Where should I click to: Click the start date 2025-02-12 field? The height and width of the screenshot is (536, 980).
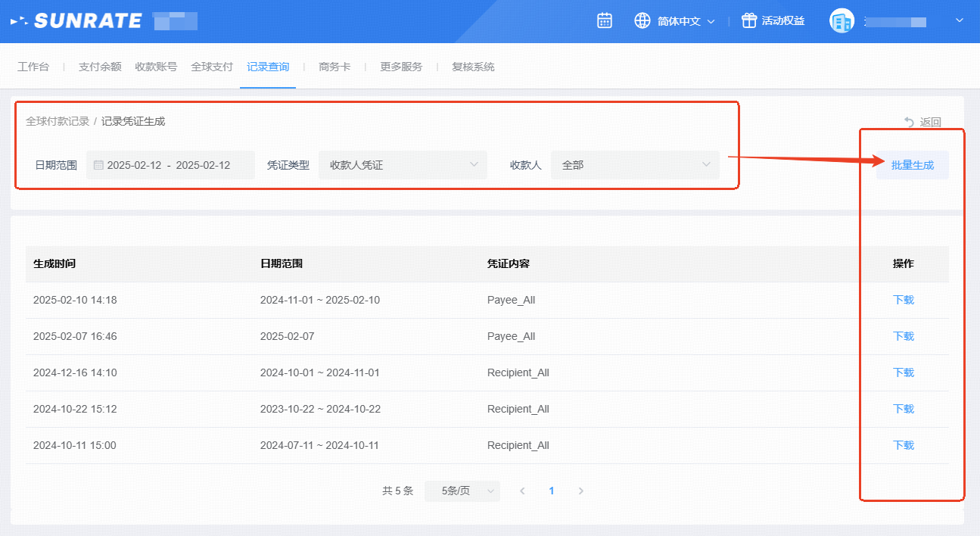(134, 165)
